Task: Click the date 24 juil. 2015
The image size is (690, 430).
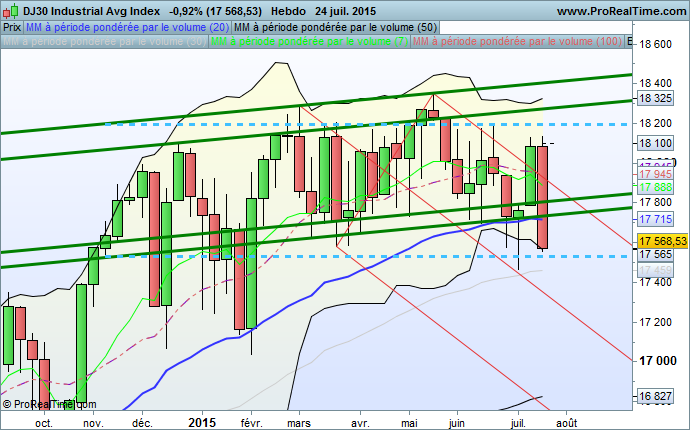Action: tap(345, 11)
